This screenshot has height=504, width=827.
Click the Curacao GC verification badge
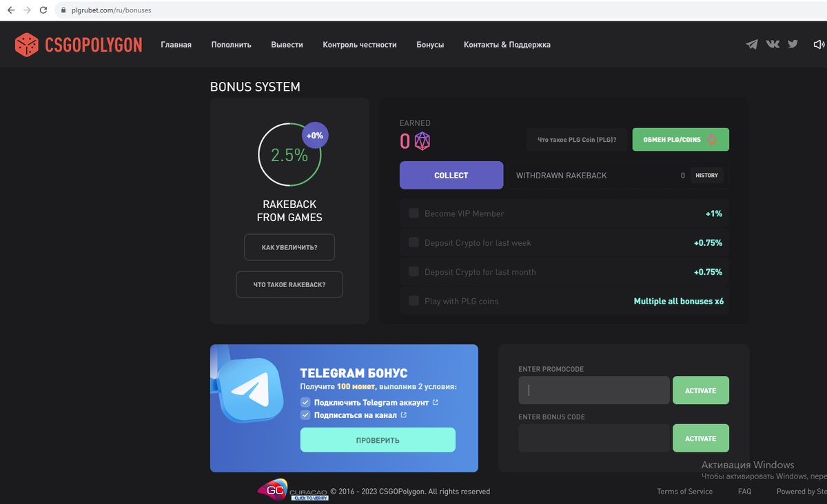293,490
